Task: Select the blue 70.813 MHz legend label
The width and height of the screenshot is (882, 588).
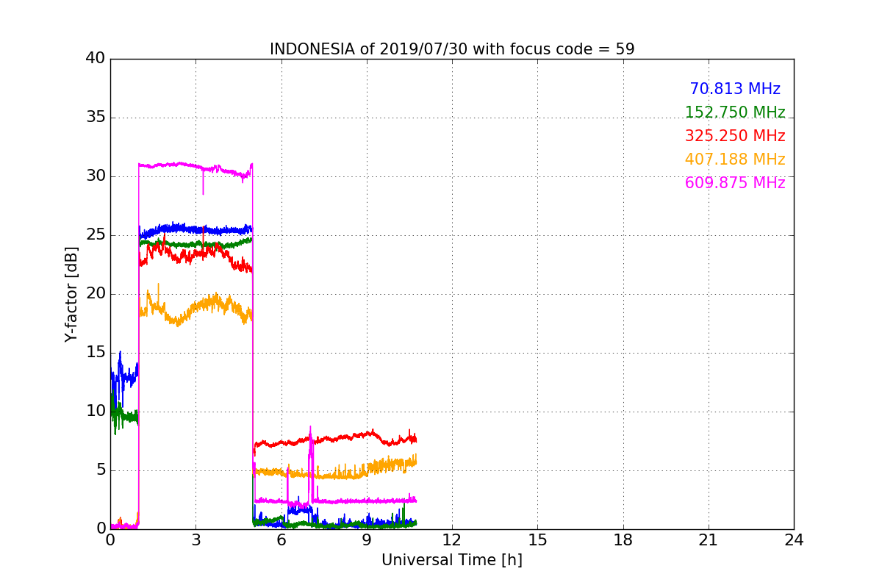Action: point(735,89)
